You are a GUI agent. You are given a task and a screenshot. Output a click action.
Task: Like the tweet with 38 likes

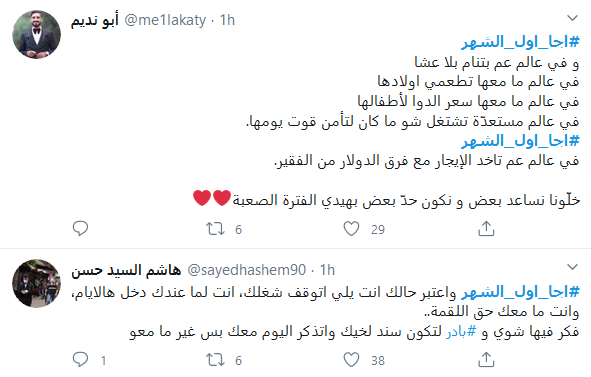click(351, 360)
